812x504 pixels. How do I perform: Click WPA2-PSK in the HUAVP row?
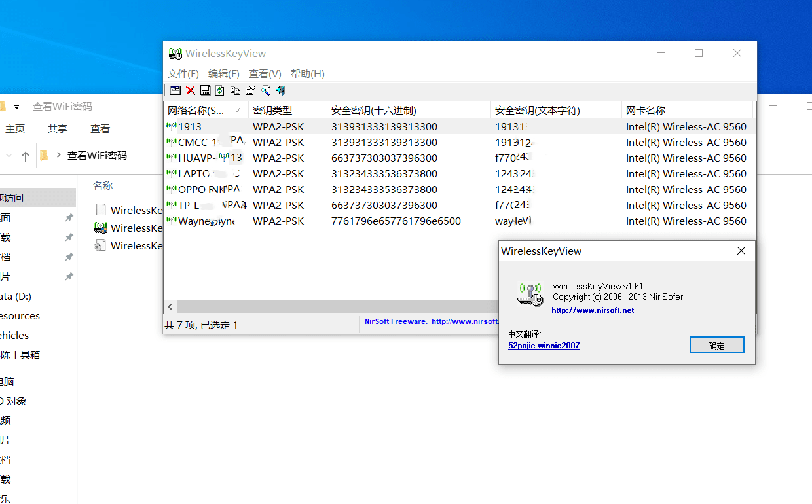coord(278,158)
